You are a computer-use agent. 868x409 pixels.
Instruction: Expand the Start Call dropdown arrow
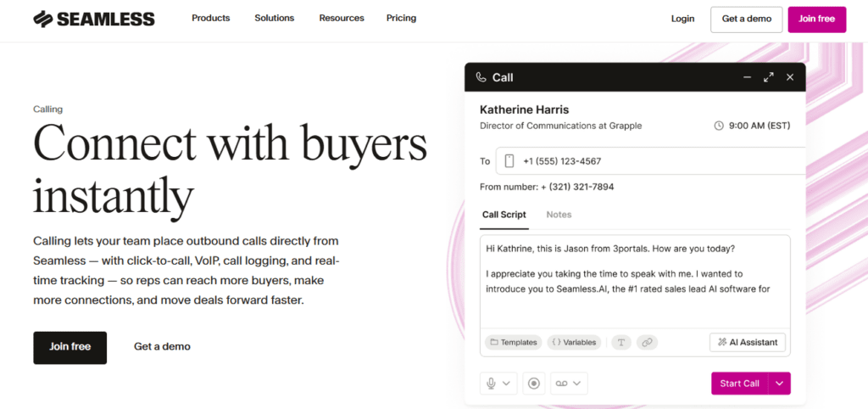[x=780, y=384]
